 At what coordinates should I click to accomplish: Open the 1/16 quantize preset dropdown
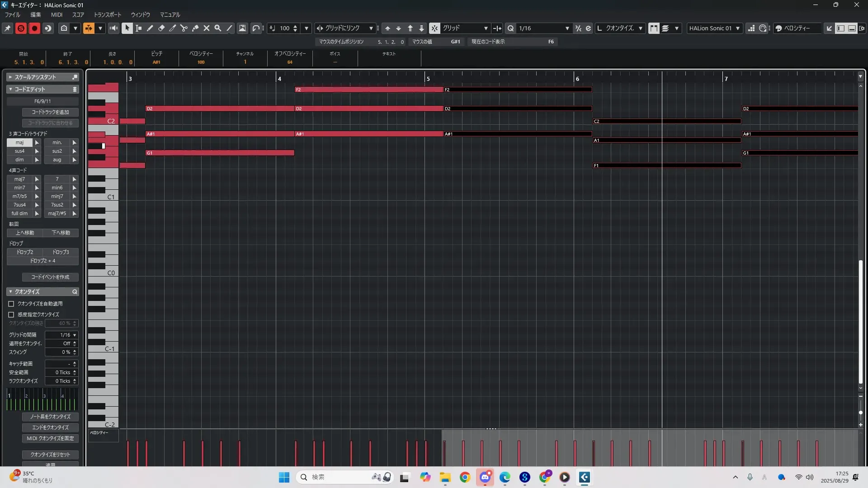(x=567, y=28)
